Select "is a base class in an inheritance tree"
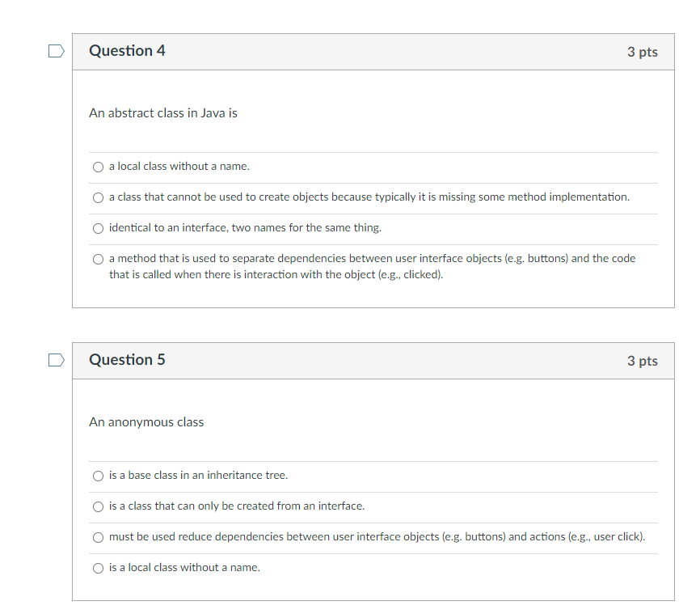Image resolution: width=700 pixels, height=614 pixels. tap(98, 476)
